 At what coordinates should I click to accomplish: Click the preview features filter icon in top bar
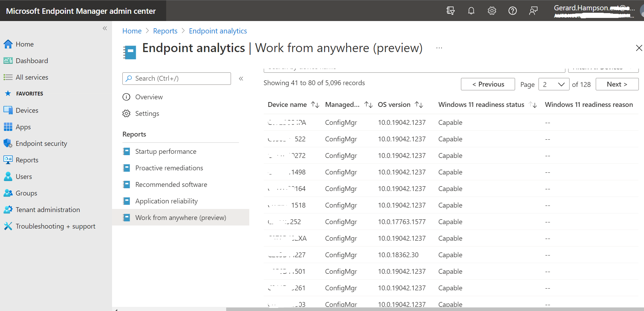tap(450, 11)
